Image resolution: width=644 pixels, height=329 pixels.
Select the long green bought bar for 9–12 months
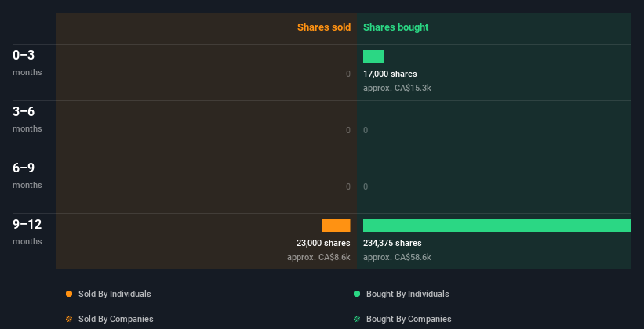pos(497,226)
